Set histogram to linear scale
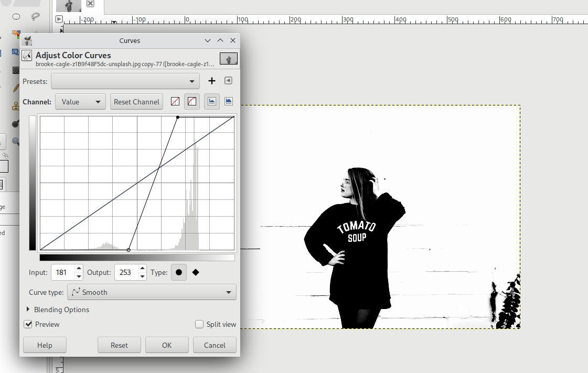This screenshot has width=588, height=373. click(x=212, y=102)
